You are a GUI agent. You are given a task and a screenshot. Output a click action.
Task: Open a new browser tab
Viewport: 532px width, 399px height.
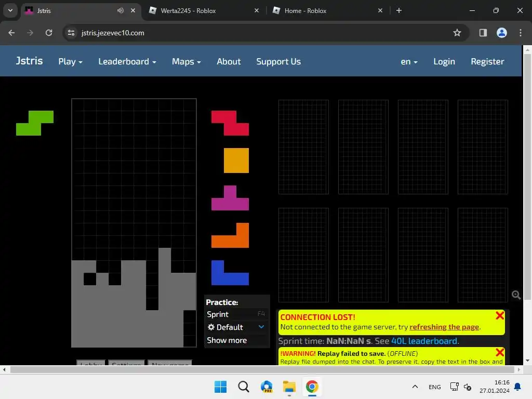[399, 10]
